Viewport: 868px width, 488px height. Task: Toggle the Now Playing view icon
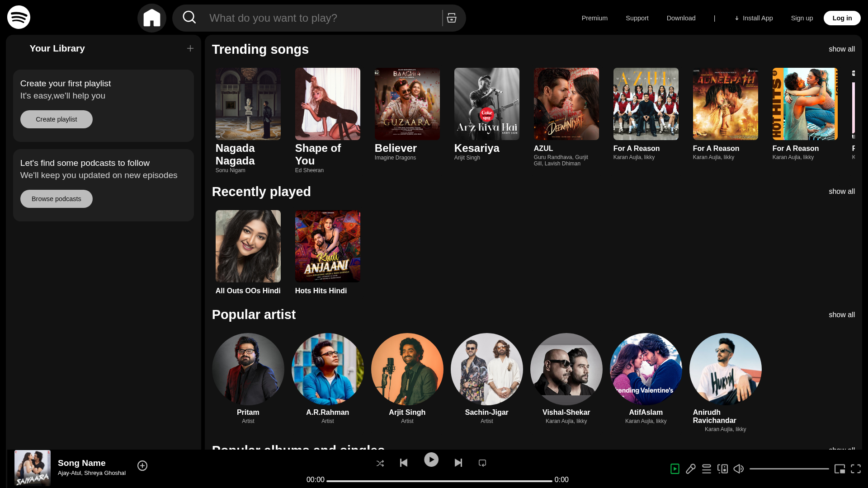(675, 469)
